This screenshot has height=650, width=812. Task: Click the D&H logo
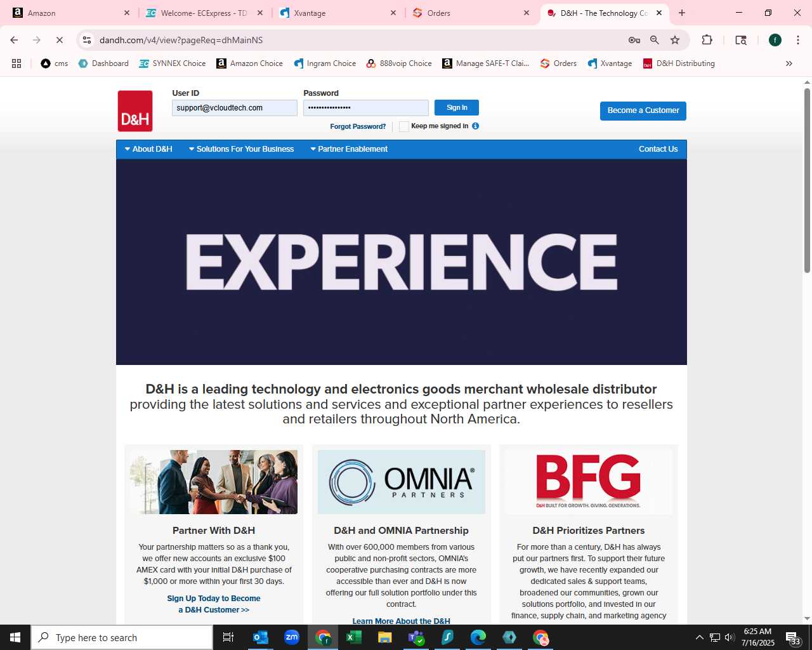(x=135, y=111)
